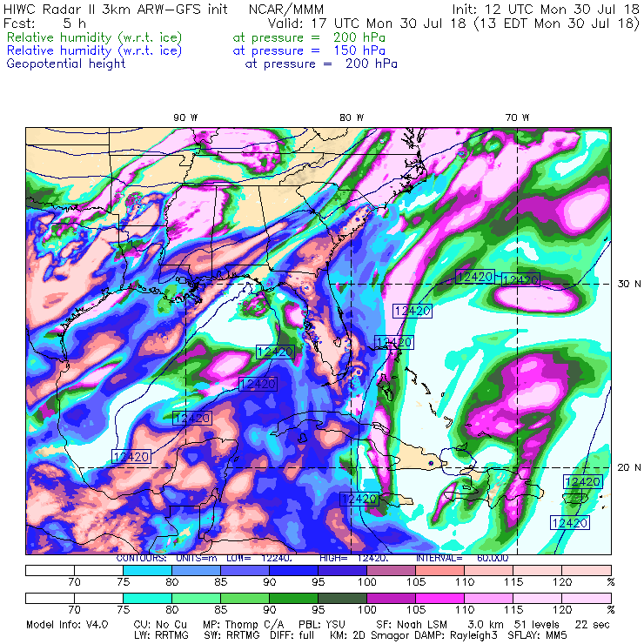Click the "3.0 km" resolution text
Screen dimensions: 644x644
(x=485, y=625)
